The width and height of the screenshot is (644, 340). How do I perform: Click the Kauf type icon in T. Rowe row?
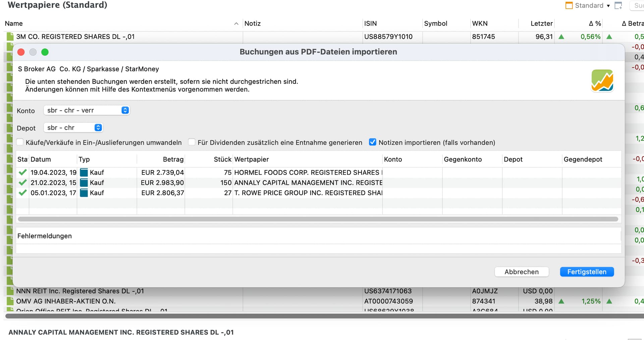(84, 193)
